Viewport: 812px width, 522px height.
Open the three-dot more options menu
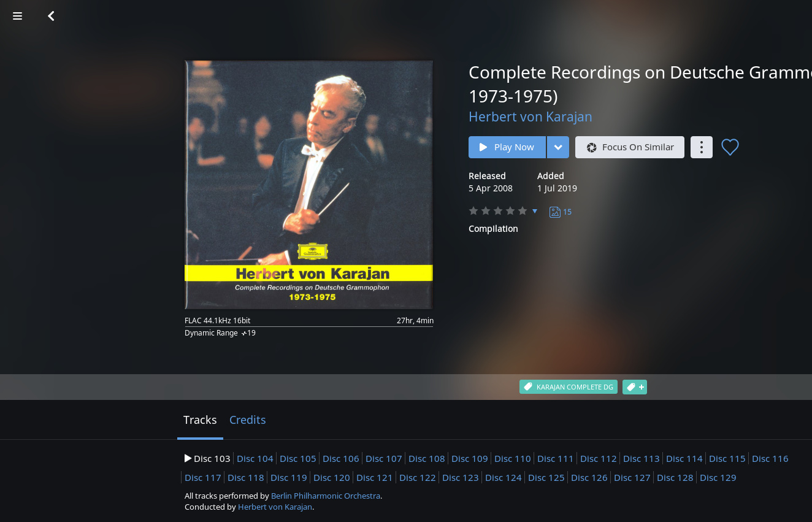click(x=702, y=147)
